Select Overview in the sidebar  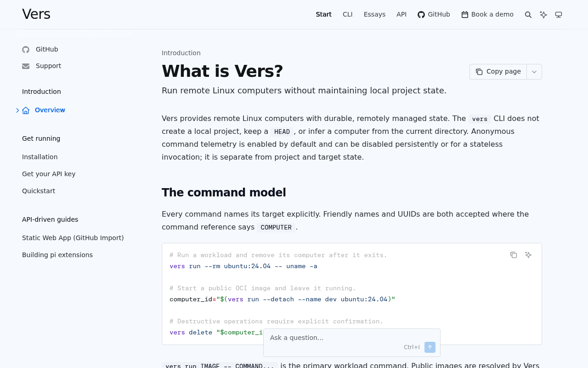pyautogui.click(x=50, y=110)
